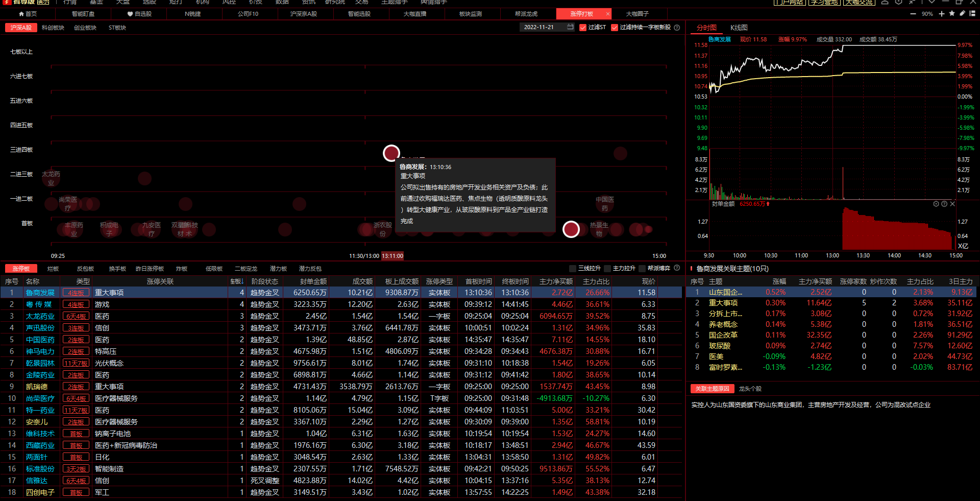Screen dimensions: 980x501
Task: Open the 沪深京A股 top tab
Action: coord(304,14)
